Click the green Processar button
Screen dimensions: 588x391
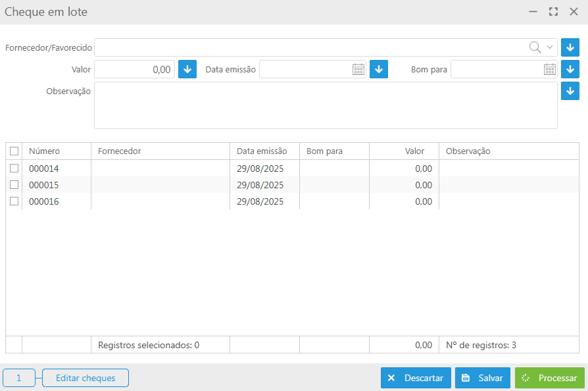coord(549,378)
